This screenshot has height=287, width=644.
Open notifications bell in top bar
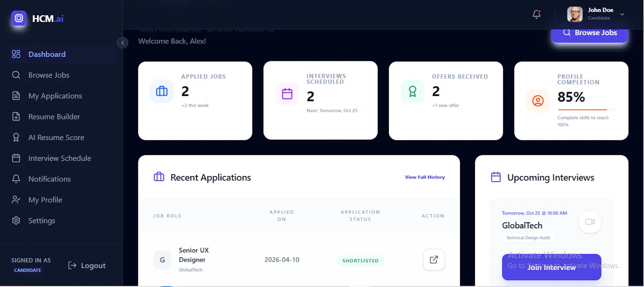point(537,14)
